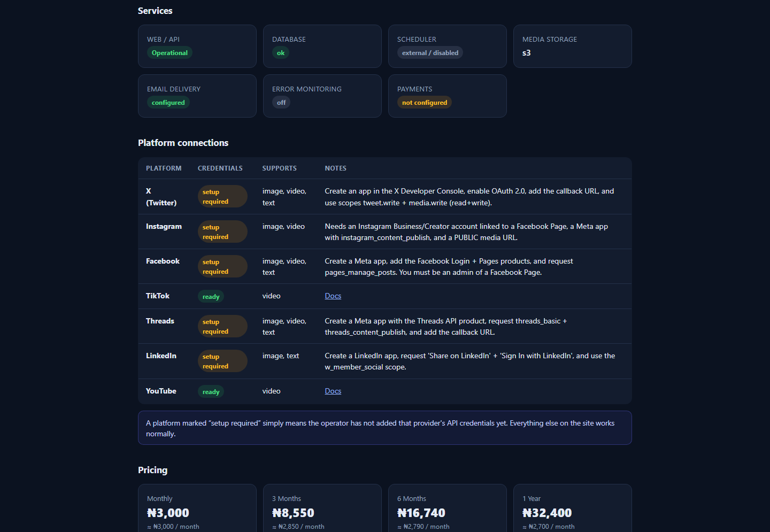Click YouTube supports cell 'video'
This screenshot has width=770, height=532.
point(271,391)
